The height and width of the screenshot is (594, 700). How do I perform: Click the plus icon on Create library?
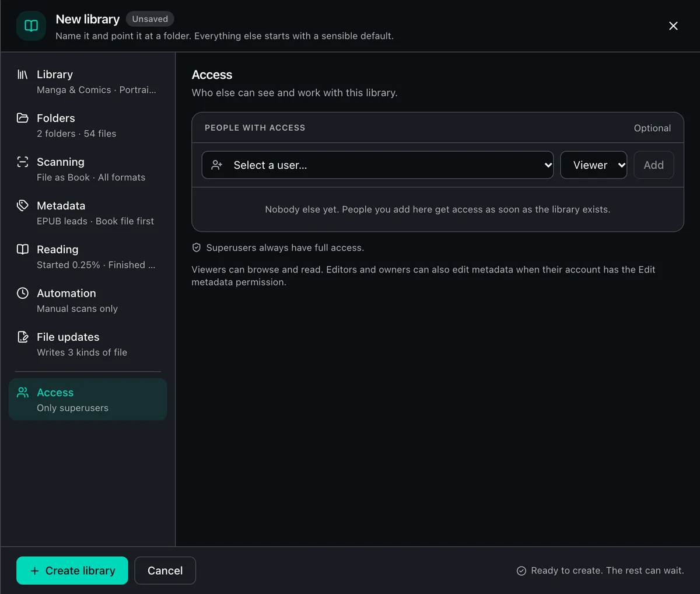pos(34,571)
